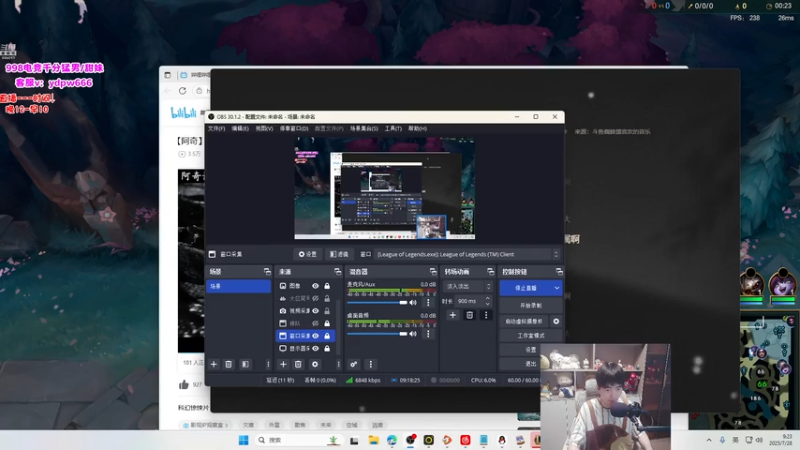Open 麦克风/Aux channel options menu
Screen dimensions: 800x450
[428, 303]
